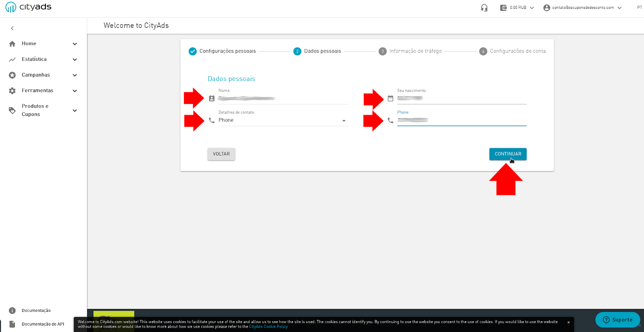Click the CityAds logo
Screen dimensions: 644x332
28,7
